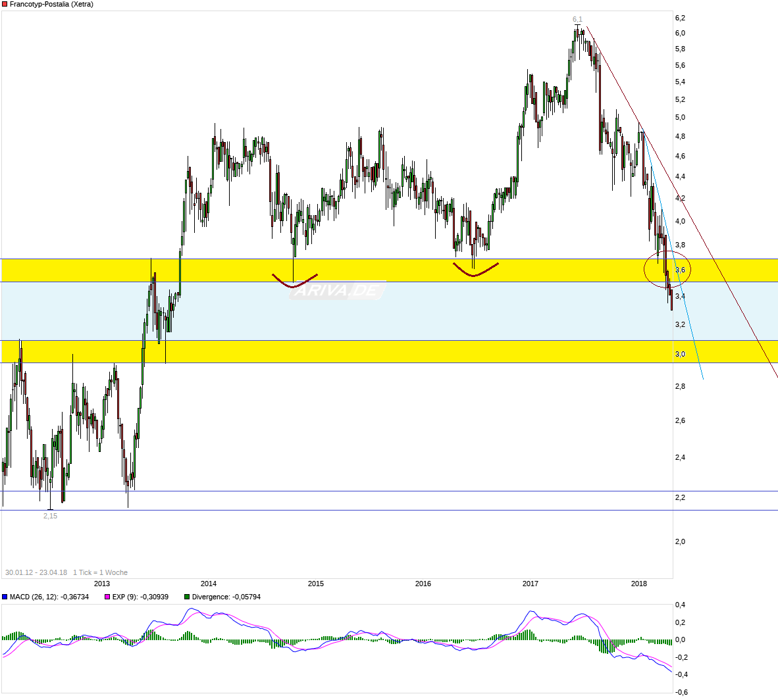This screenshot has width=778, height=700.
Task: Select the 2016 label on the time axis
Action: pos(423,584)
